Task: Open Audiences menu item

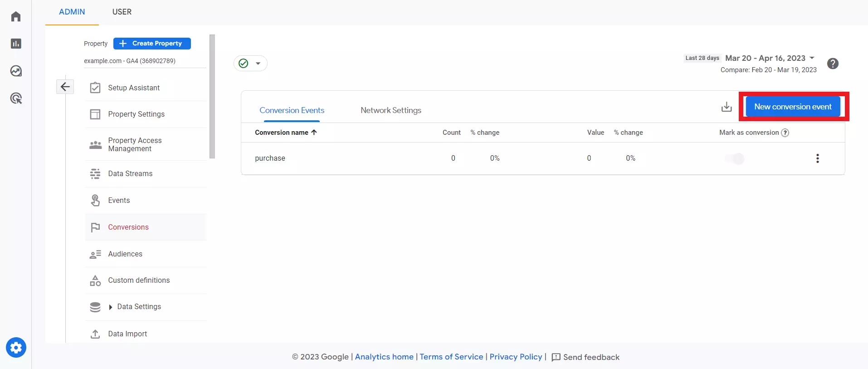Action: coord(146,254)
